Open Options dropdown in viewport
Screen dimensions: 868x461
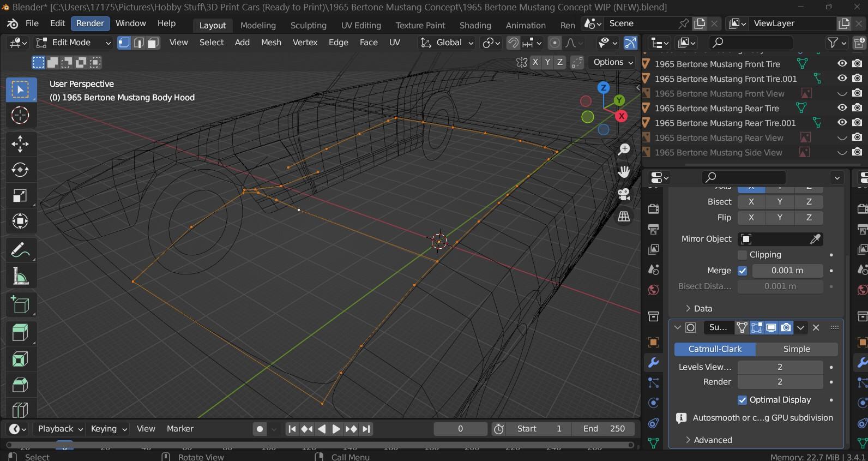pos(613,62)
